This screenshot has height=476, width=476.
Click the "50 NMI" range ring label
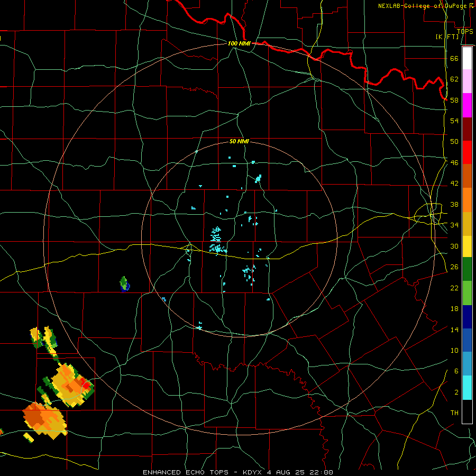pos(239,141)
